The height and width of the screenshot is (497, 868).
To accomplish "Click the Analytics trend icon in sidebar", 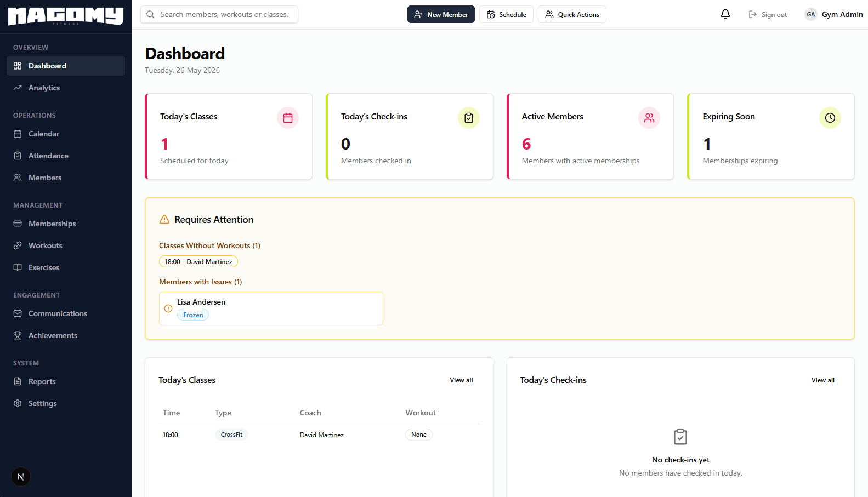I will [x=18, y=88].
